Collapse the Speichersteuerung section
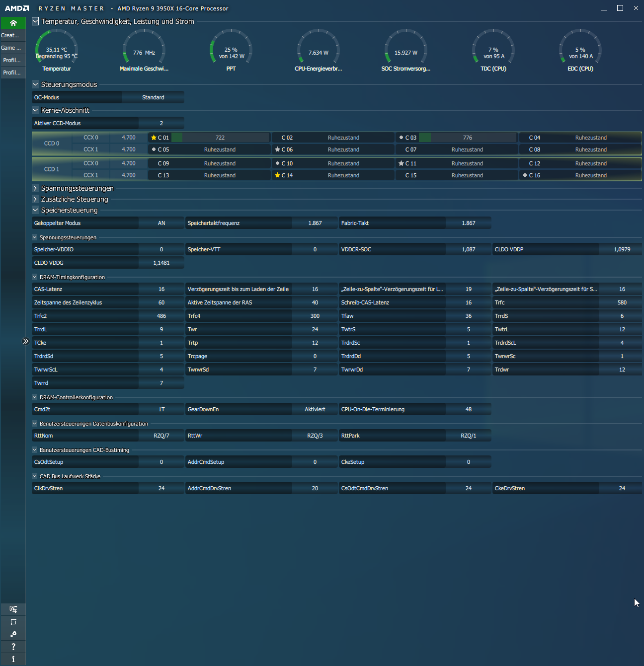The height and width of the screenshot is (666, 644). point(35,210)
